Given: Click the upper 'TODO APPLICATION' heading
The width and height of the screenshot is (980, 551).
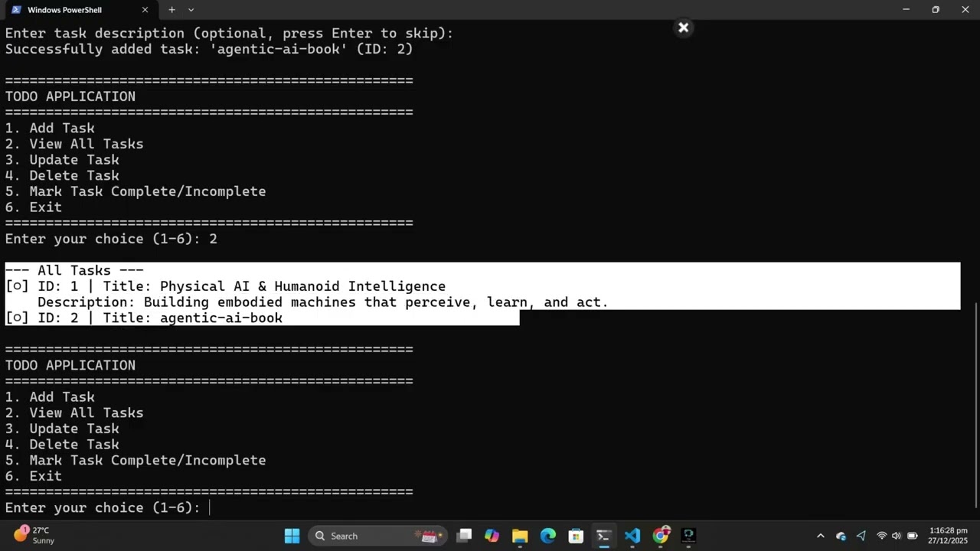Looking at the screenshot, I should [70, 96].
